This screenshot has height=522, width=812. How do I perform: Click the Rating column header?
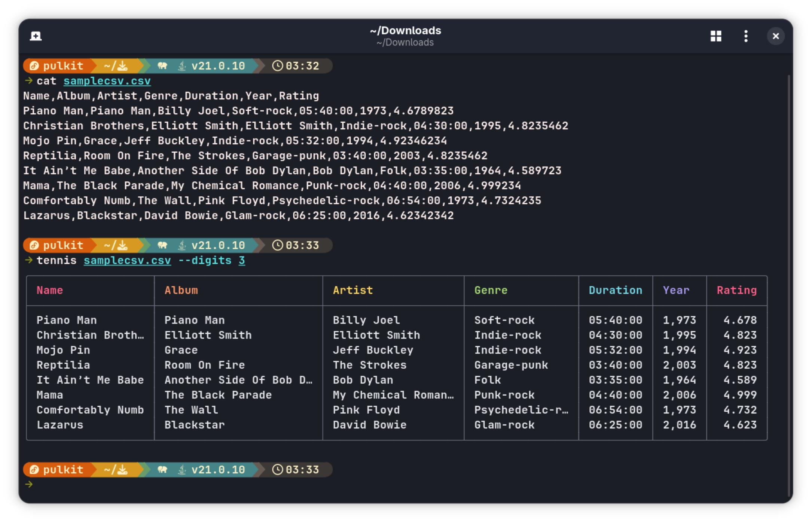(x=736, y=291)
